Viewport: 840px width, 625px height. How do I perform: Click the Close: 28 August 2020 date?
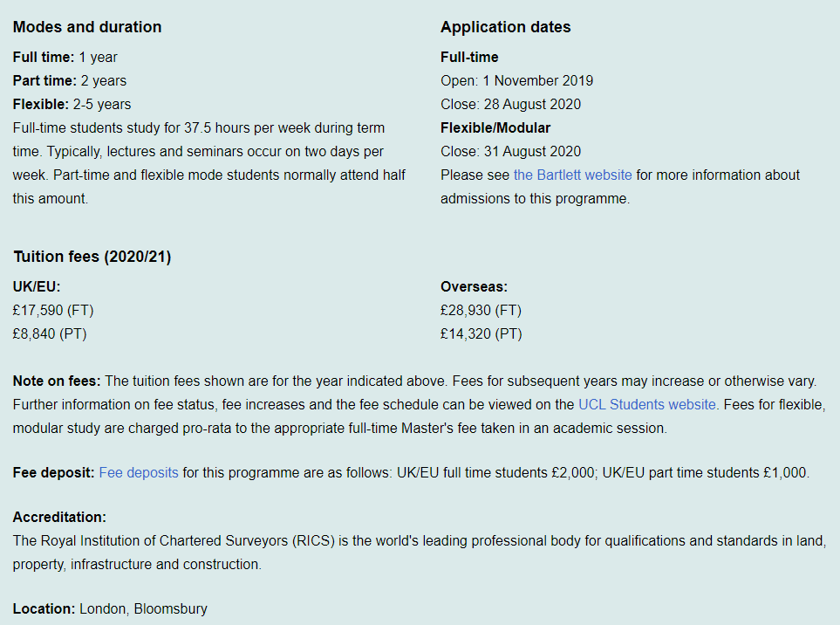(510, 105)
